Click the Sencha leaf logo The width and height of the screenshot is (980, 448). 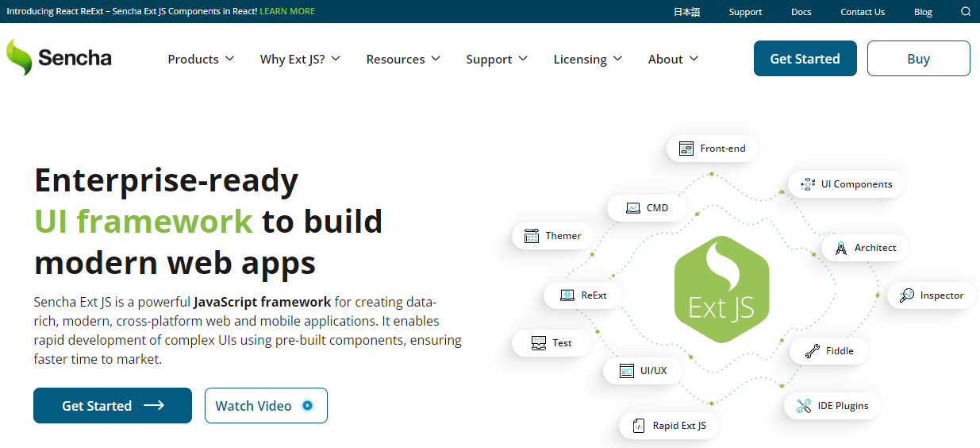19,57
